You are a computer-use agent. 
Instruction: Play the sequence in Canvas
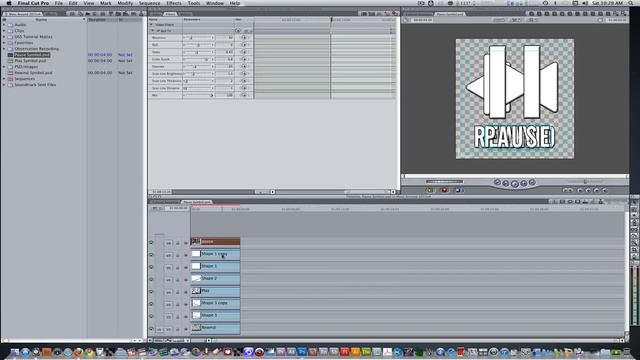tap(515, 184)
